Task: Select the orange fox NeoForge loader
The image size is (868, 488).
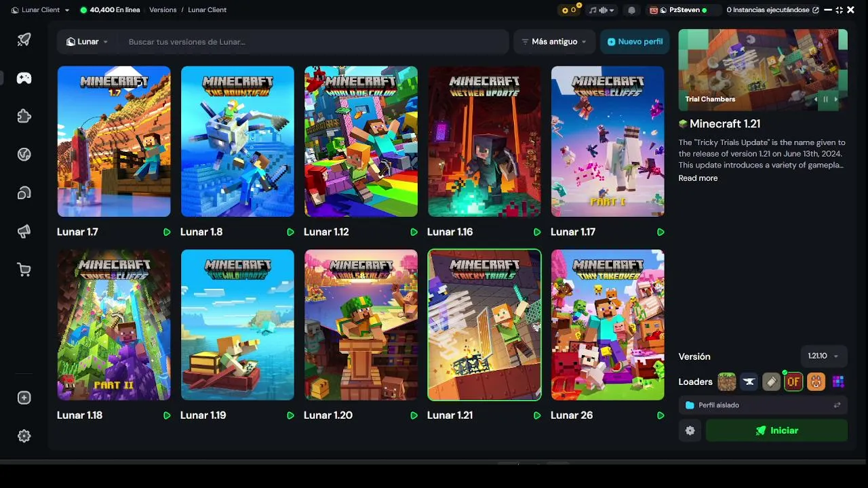Action: pyautogui.click(x=816, y=382)
